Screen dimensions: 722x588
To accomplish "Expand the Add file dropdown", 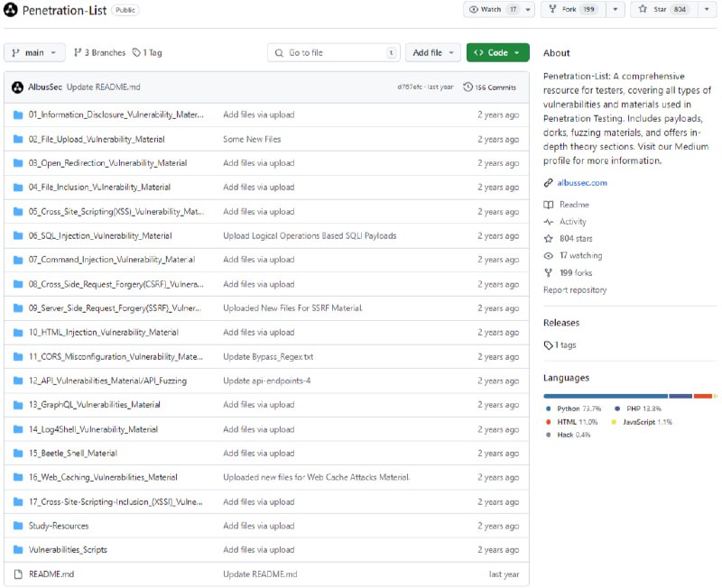I will click(433, 53).
